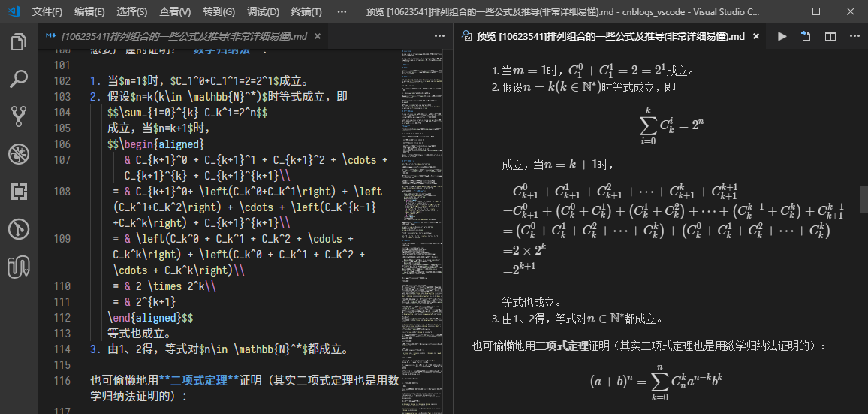The image size is (868, 414).
Task: Click \end{aligned}$$ in the source editor
Action: tap(150, 318)
